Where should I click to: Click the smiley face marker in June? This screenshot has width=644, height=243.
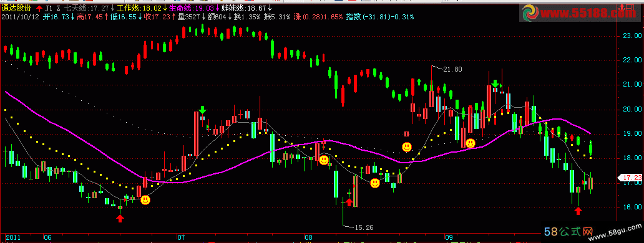(x=145, y=200)
